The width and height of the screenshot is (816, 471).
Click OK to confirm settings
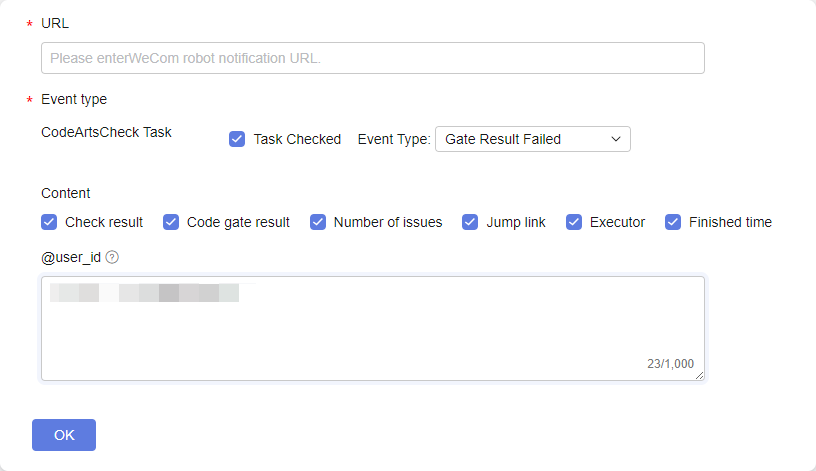click(64, 435)
